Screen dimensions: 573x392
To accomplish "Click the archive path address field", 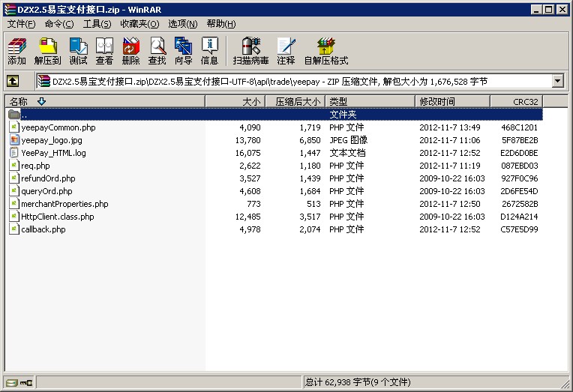I will 295,81.
